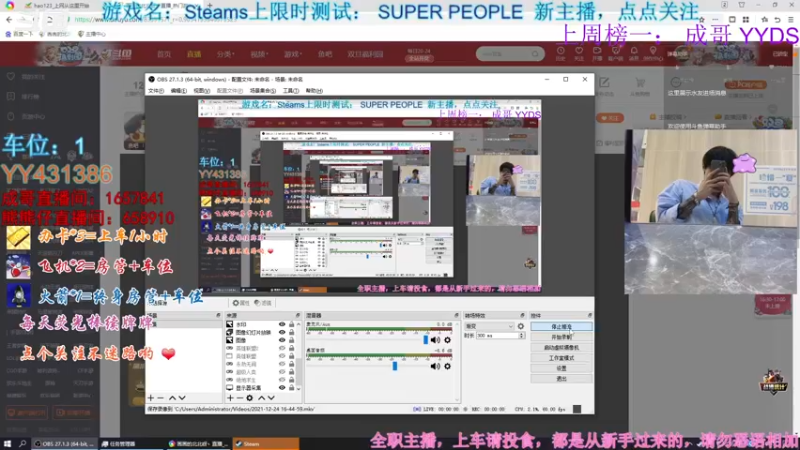Click 启动虚拟摄像机 button
This screenshot has width=800, height=450.
pyautogui.click(x=561, y=347)
